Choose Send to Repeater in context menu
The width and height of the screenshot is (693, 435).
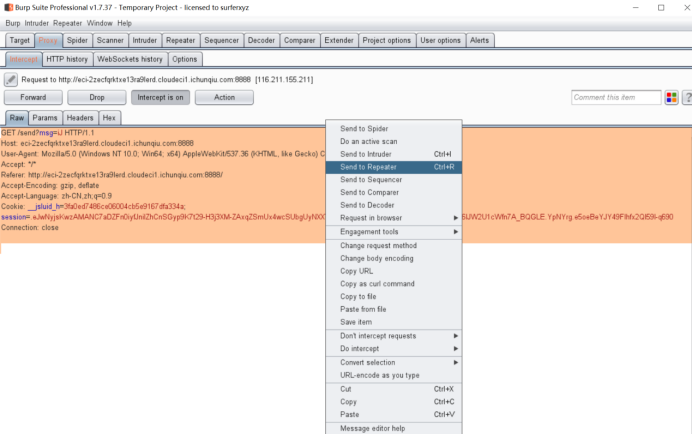tap(394, 167)
